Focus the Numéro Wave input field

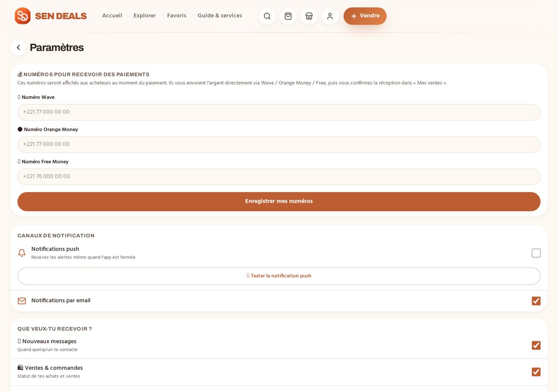(x=279, y=112)
